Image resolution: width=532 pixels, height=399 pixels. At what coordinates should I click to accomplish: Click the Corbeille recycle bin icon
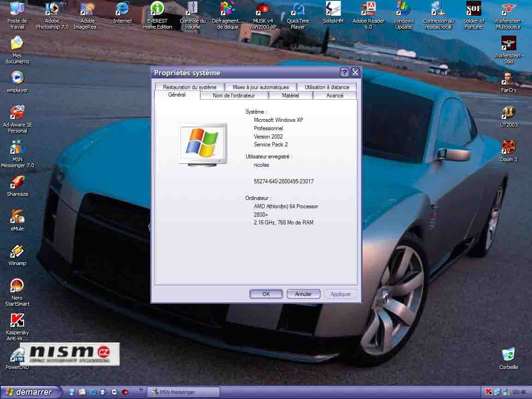[x=508, y=359]
